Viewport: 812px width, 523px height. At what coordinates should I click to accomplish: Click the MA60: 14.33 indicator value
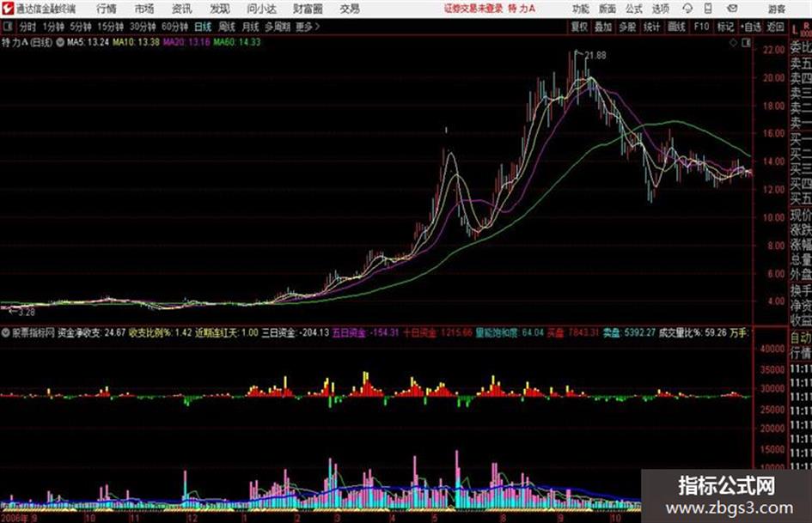pyautogui.click(x=236, y=42)
